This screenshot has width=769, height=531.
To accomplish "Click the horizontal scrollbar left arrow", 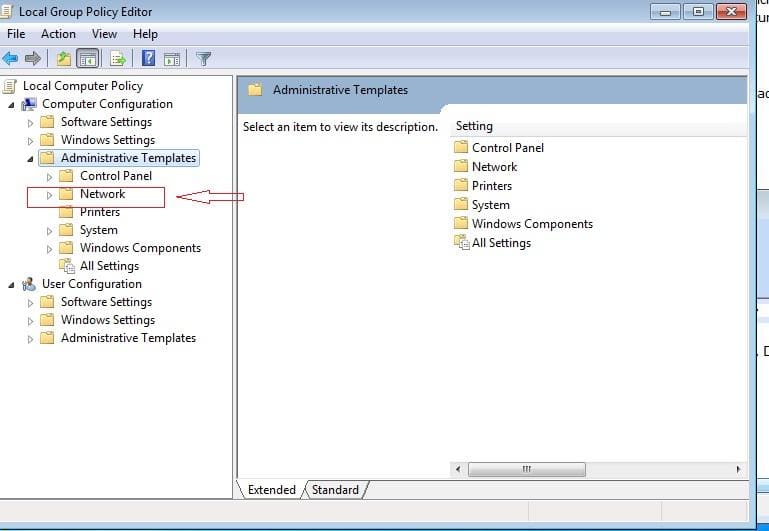I will [x=458, y=469].
